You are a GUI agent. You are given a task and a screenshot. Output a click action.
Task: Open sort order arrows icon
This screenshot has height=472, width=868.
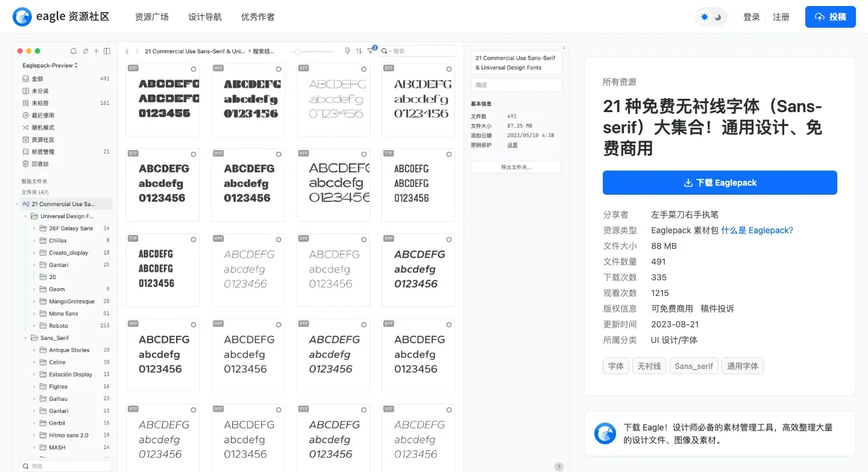coord(359,51)
